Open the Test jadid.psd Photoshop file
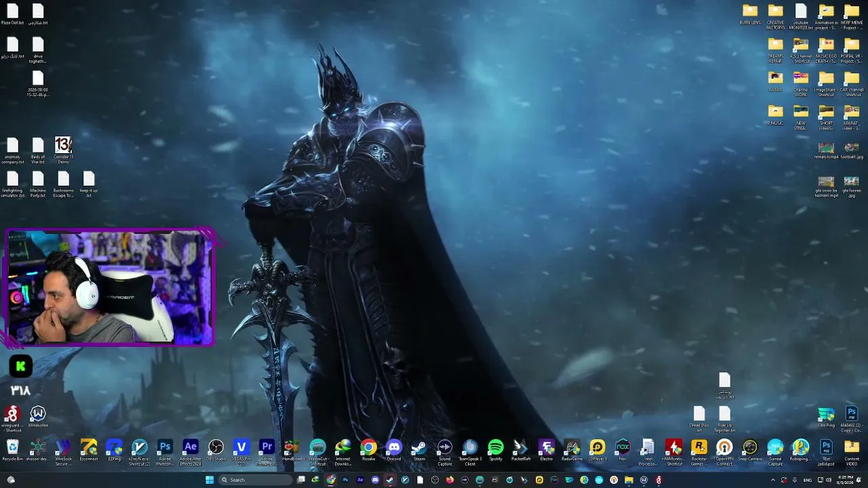The height and width of the screenshot is (488, 868). (x=826, y=452)
